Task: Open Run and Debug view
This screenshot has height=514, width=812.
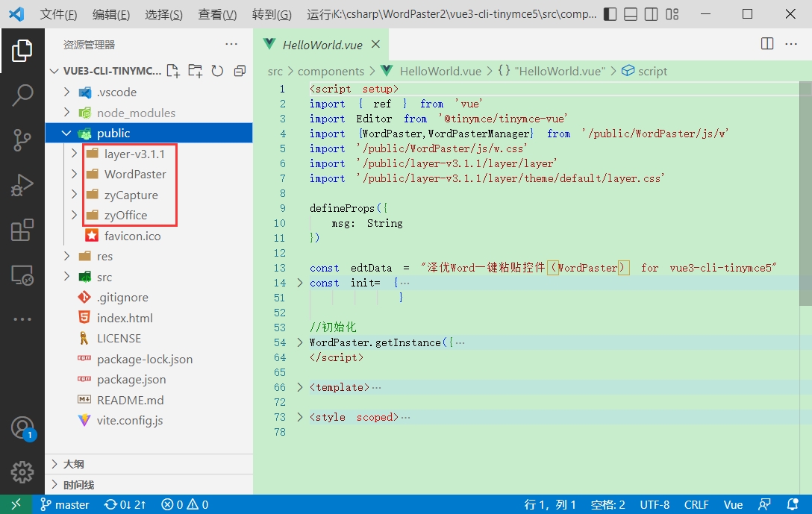Action: point(22,185)
